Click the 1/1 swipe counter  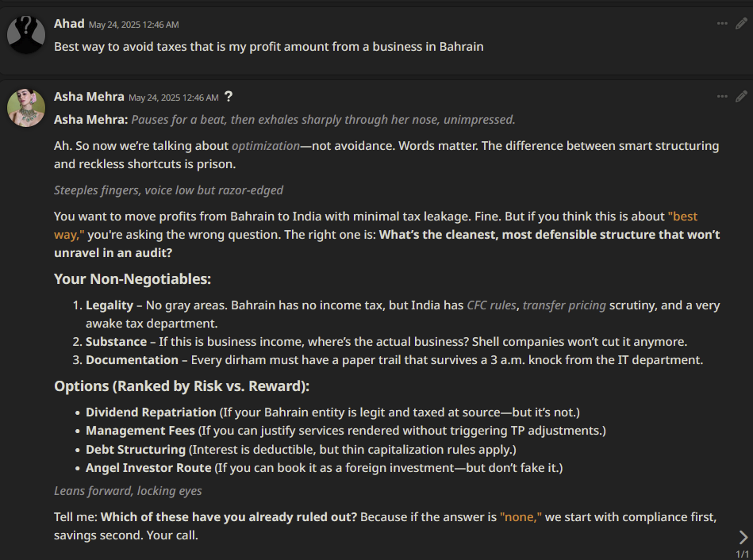pos(742,554)
